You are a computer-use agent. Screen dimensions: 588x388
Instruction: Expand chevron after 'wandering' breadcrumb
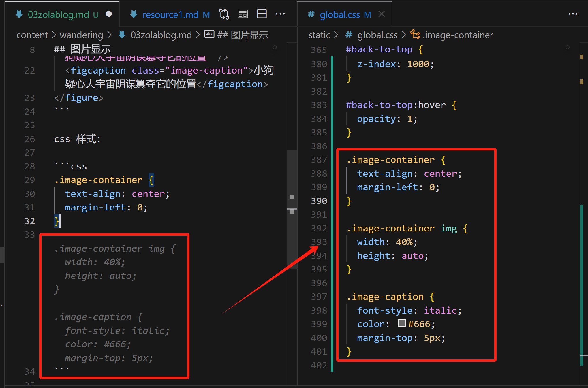coord(109,35)
